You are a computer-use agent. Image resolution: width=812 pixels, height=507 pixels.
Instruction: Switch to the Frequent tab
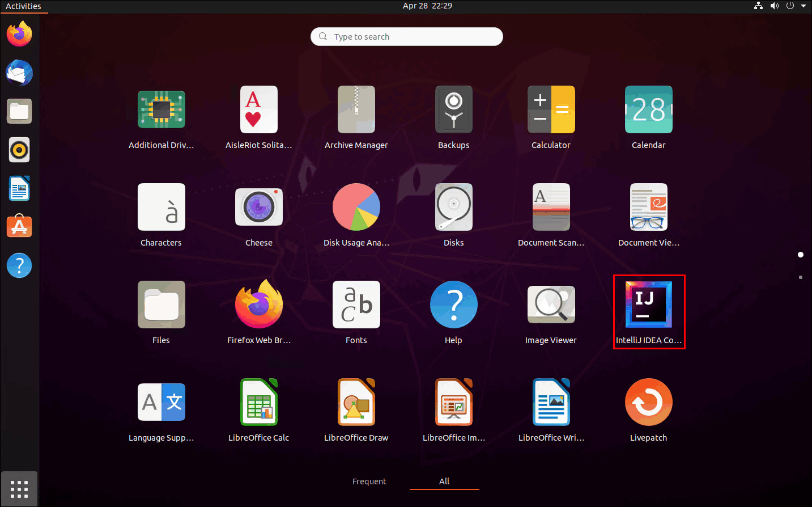point(369,481)
